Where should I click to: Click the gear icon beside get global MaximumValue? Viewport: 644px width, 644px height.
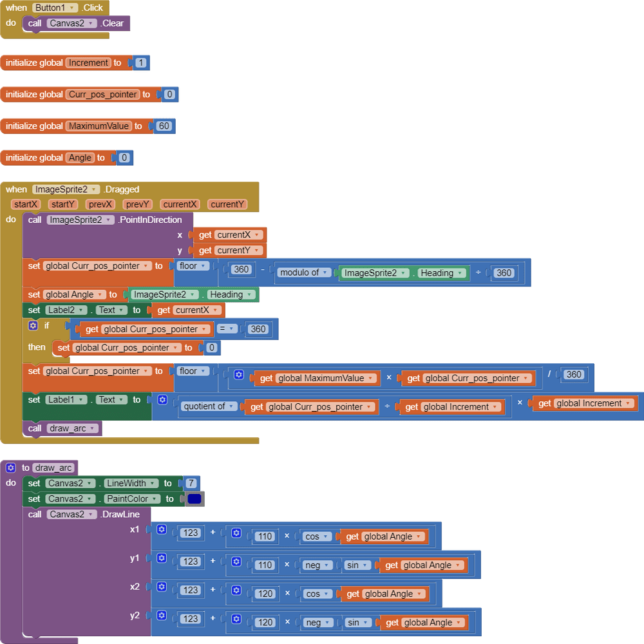[x=239, y=375]
